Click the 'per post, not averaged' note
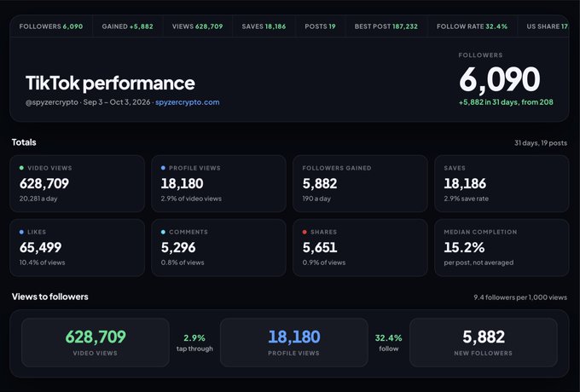Screen dimensions: 580x392 coord(478,262)
